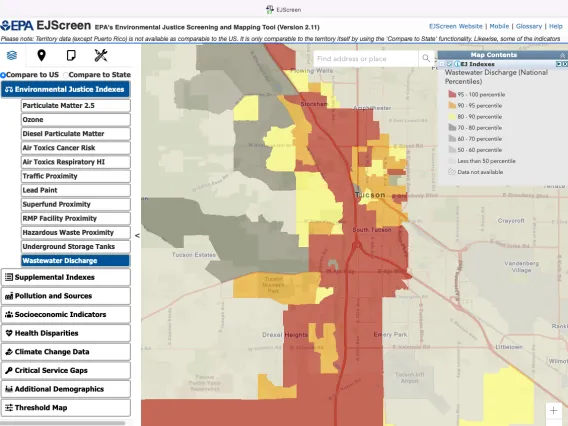Screen dimensions: 568x426
Task: Click the icon beside Climate Change Data
Action: pyautogui.click(x=9, y=352)
